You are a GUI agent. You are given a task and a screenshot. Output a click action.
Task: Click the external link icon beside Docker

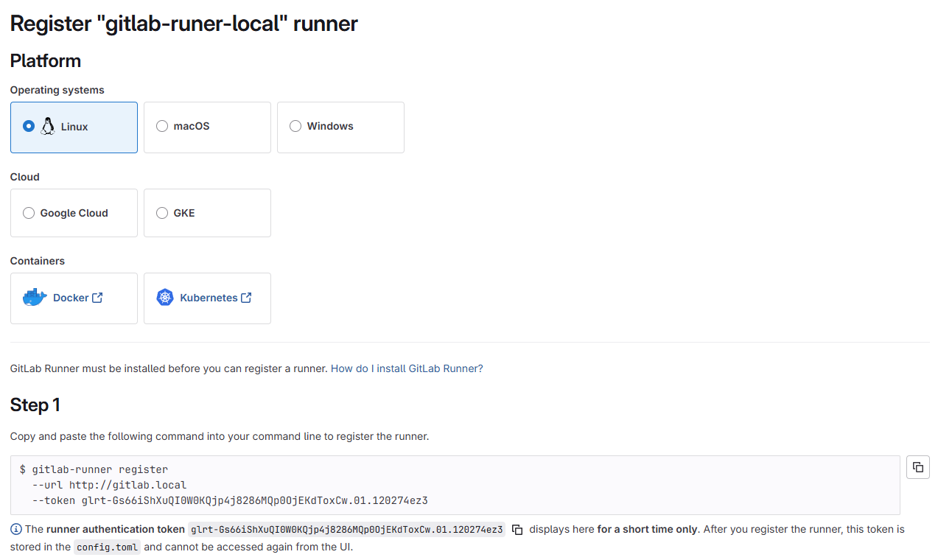(97, 298)
